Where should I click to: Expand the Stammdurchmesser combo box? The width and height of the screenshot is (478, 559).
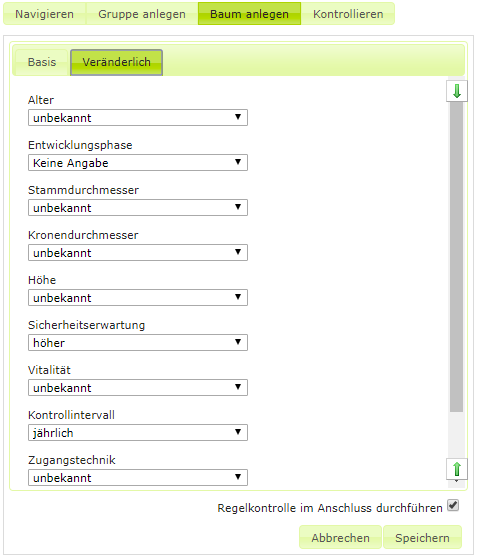coord(138,207)
